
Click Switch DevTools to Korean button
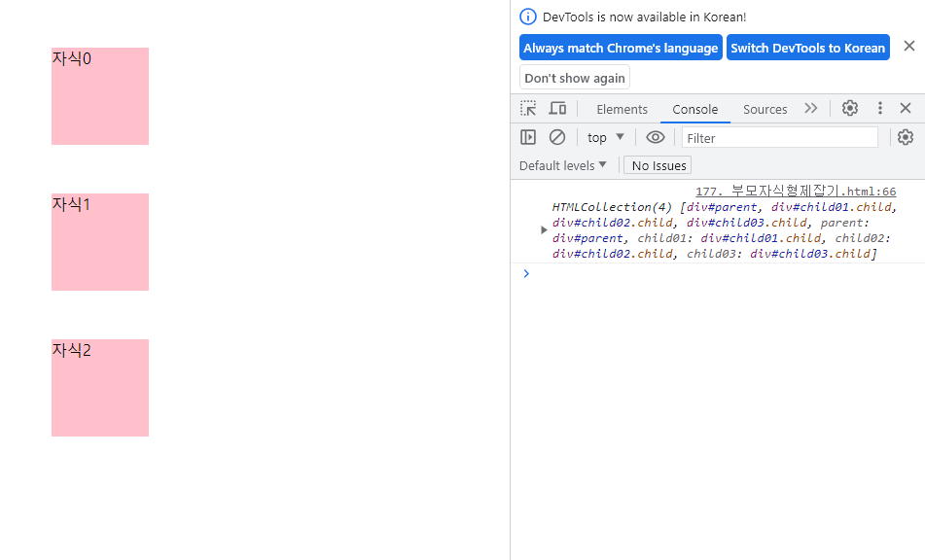click(807, 48)
